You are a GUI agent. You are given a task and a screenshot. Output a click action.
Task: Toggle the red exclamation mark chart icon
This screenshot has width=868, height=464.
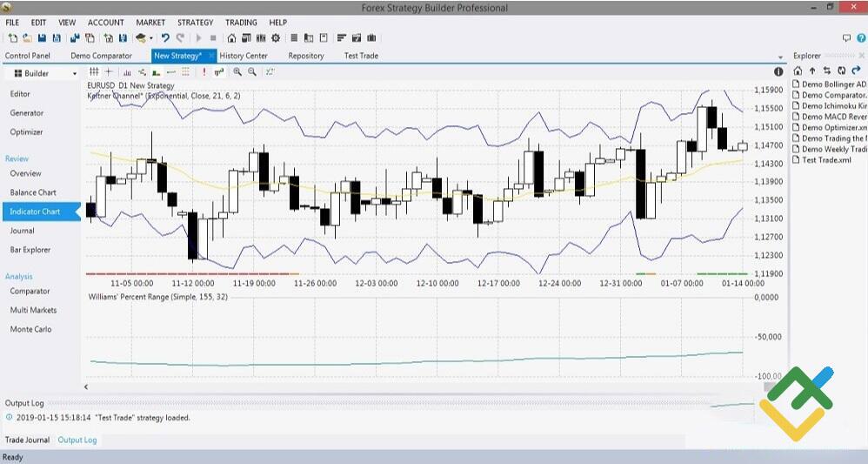click(x=204, y=72)
